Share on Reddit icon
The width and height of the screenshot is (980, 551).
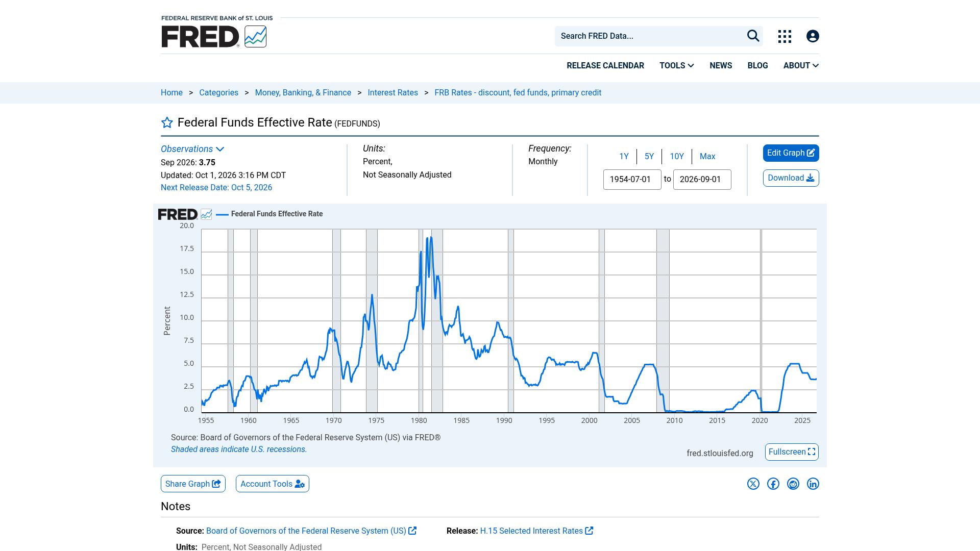click(x=793, y=484)
